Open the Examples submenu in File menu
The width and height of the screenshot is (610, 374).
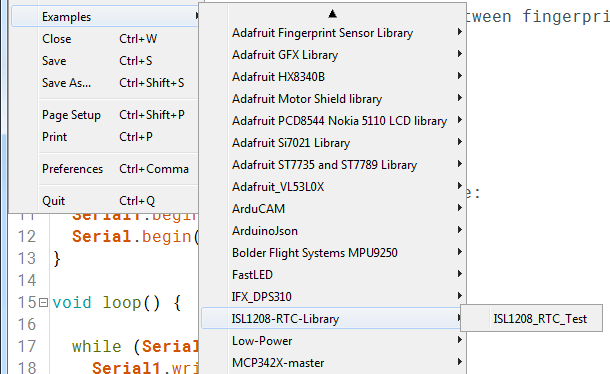(105, 17)
